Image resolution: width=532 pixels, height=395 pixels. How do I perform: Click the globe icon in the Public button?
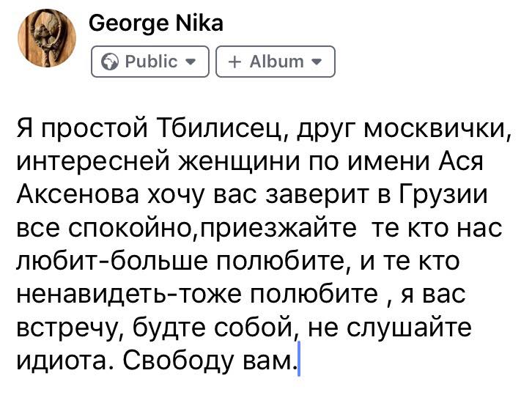tap(110, 62)
